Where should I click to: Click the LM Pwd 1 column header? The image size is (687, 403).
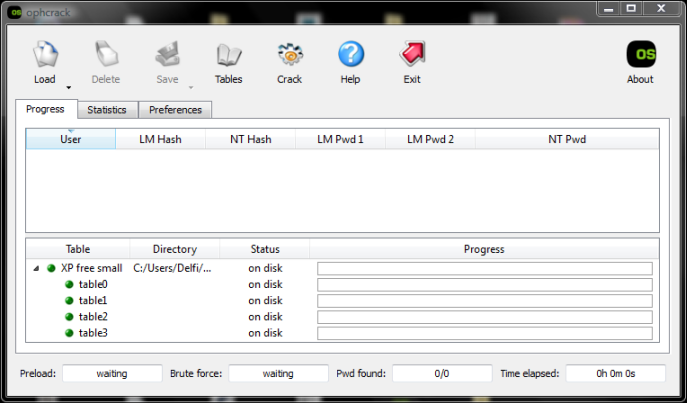[340, 139]
